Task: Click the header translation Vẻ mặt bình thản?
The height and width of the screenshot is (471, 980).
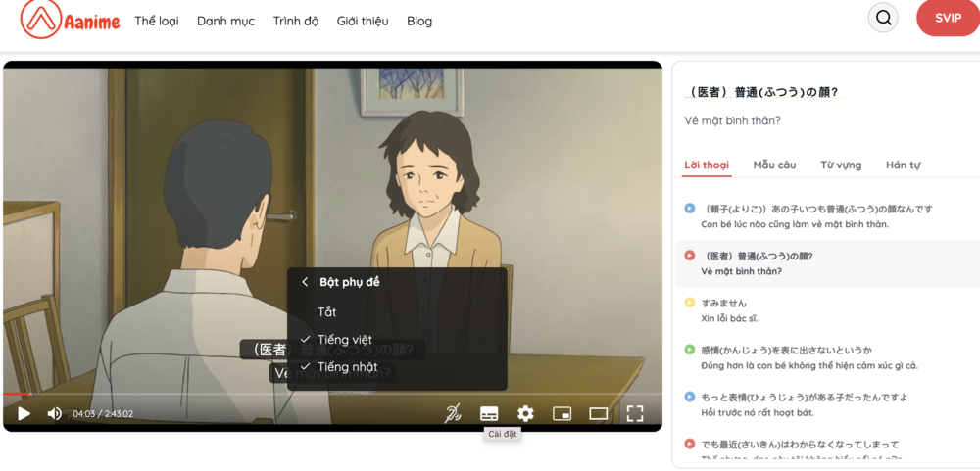Action: (x=732, y=120)
